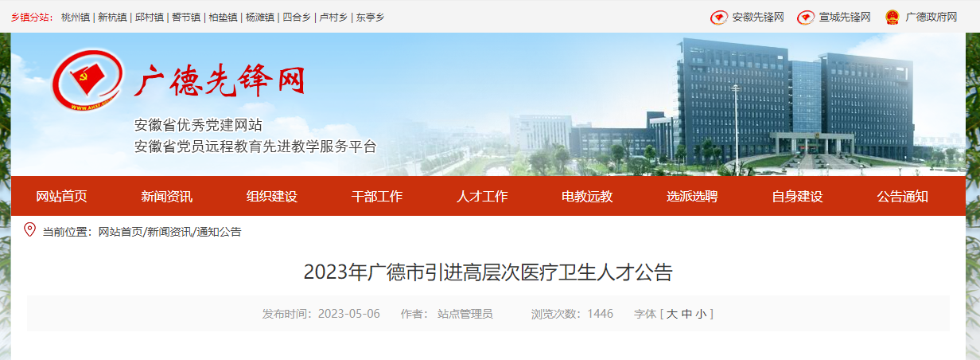Click the 广德政府网 national emblem icon
The height and width of the screenshot is (360, 980).
(x=892, y=17)
